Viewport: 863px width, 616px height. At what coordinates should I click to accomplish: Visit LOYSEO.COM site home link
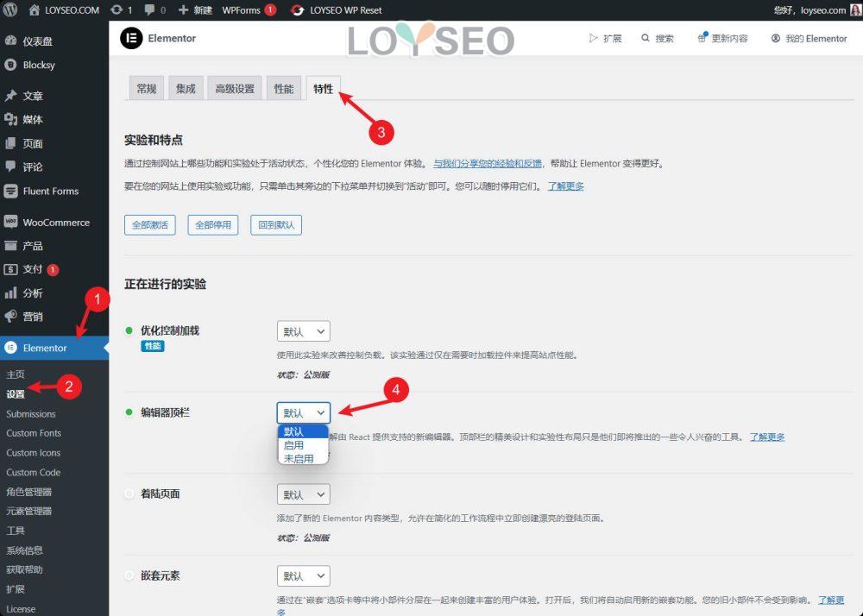(x=64, y=9)
